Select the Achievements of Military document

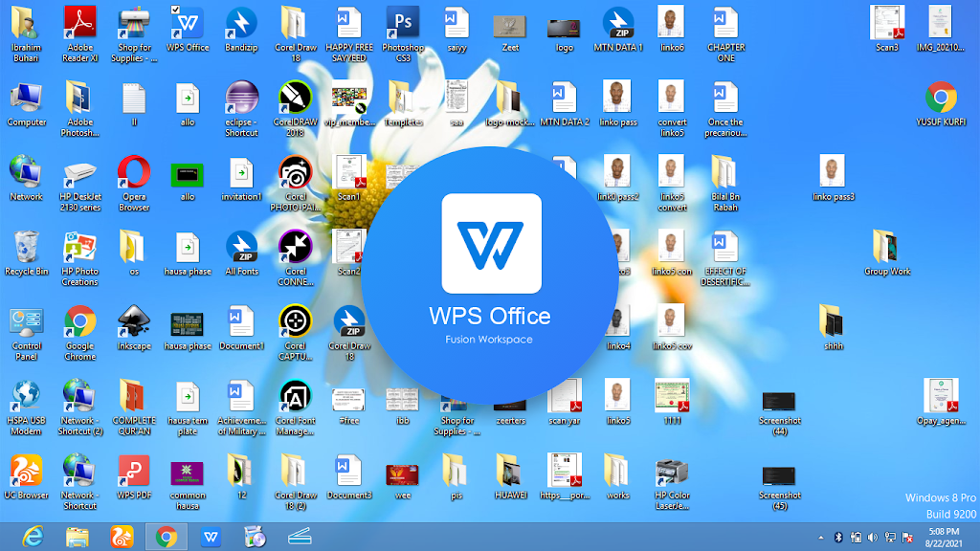coord(241,397)
